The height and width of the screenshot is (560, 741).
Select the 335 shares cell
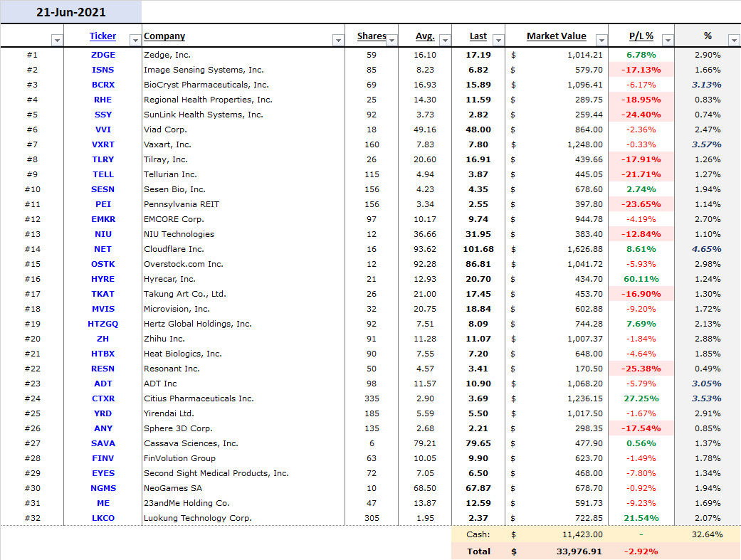(372, 398)
